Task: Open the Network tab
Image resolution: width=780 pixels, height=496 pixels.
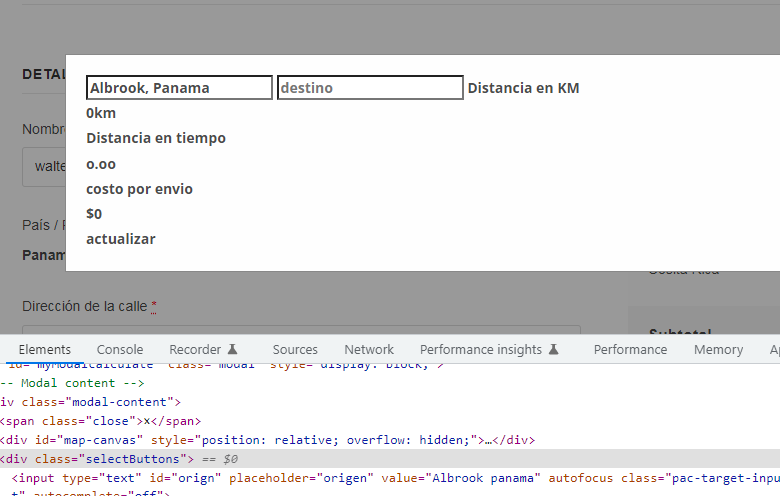Action: 369,350
